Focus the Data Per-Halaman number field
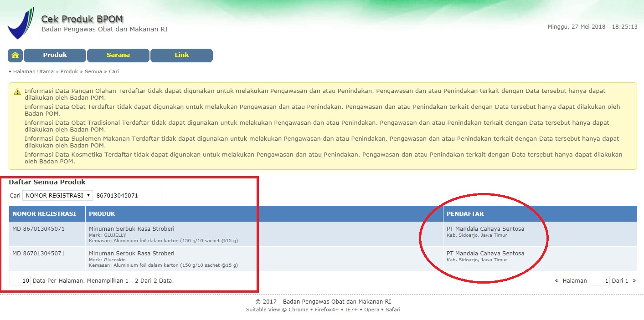Screen dimensions: 644x320 (x=20, y=280)
